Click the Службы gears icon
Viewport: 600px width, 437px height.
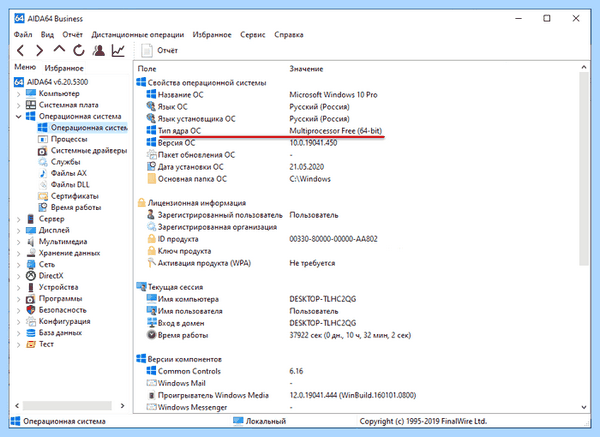click(x=42, y=162)
